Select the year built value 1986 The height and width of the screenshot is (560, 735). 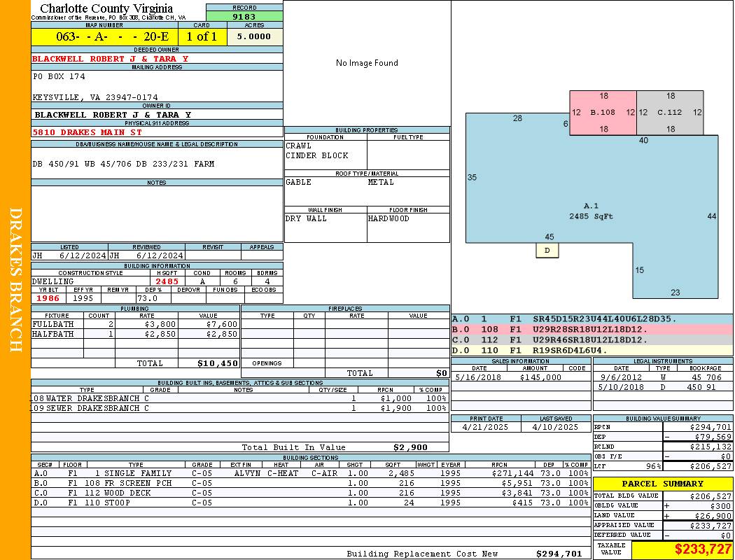tap(48, 298)
